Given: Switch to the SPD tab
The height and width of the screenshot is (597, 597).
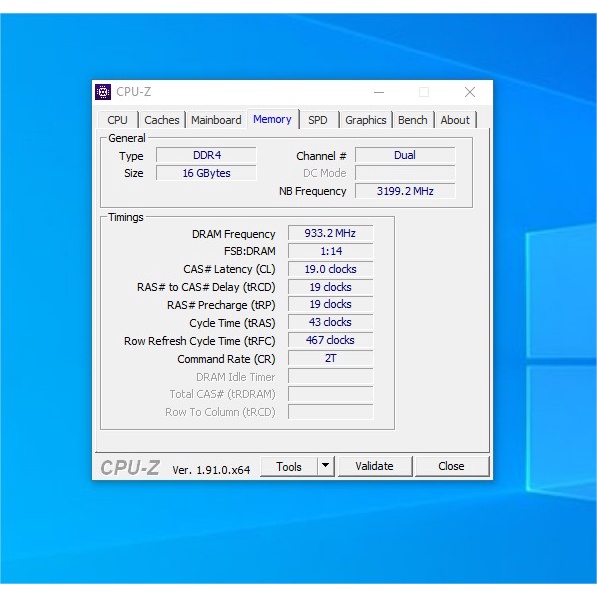Looking at the screenshot, I should tap(318, 120).
